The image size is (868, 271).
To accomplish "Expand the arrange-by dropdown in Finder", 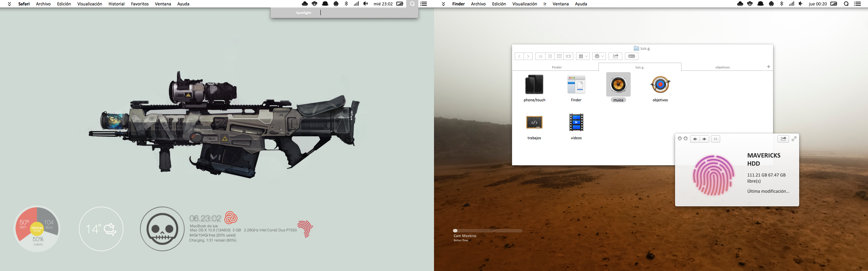I will point(583,56).
